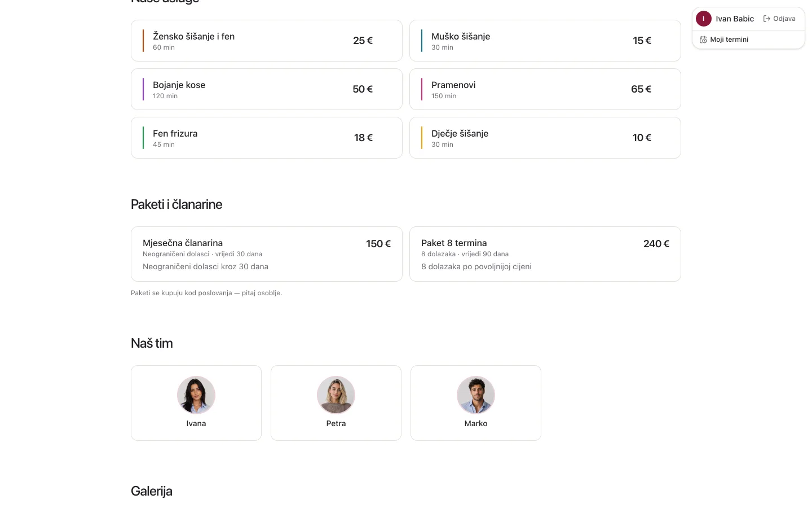Click the name label Marko
The height and width of the screenshot is (508, 812).
coord(476,423)
